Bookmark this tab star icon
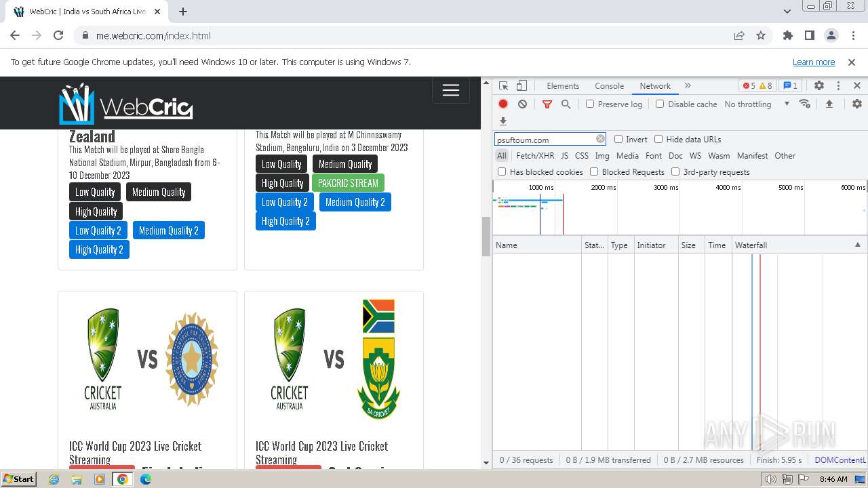This screenshot has width=868, height=488. coord(761,36)
